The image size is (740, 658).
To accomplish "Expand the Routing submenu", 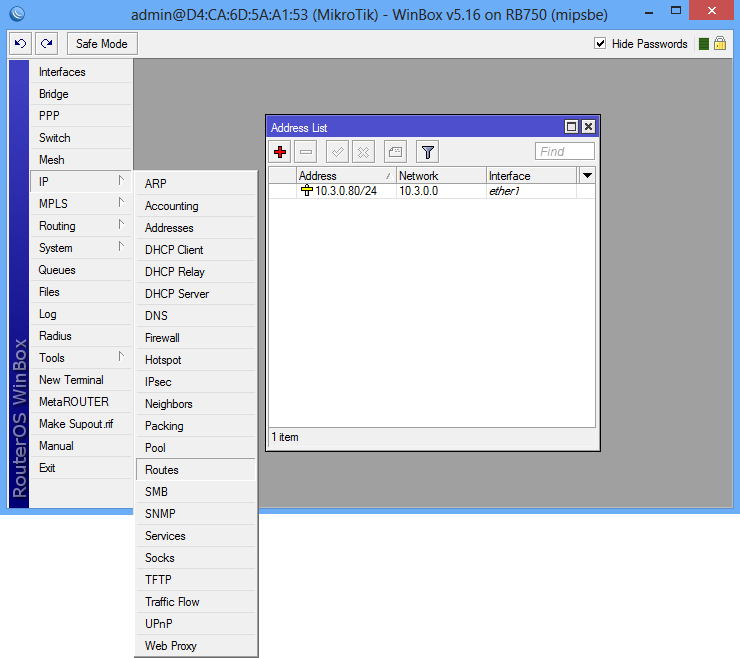I will tap(81, 226).
